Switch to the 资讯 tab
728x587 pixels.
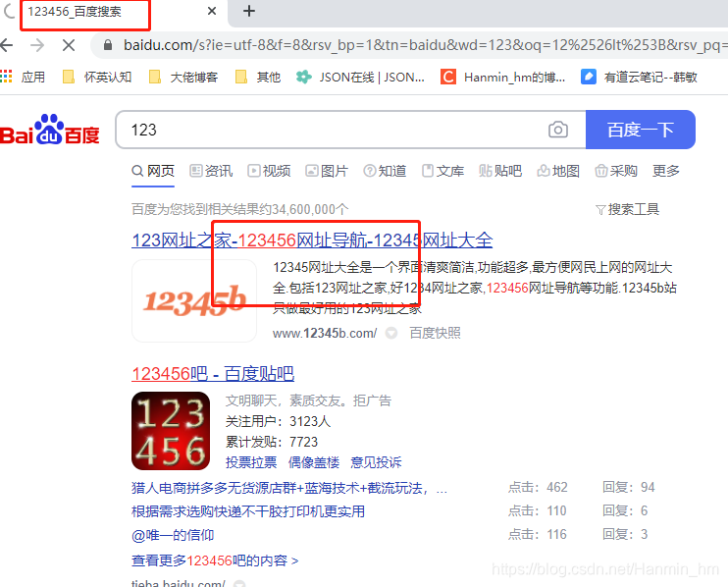coord(211,171)
